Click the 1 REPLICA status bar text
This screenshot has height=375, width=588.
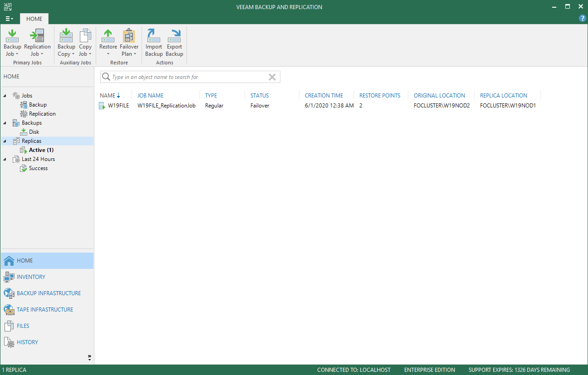14,370
